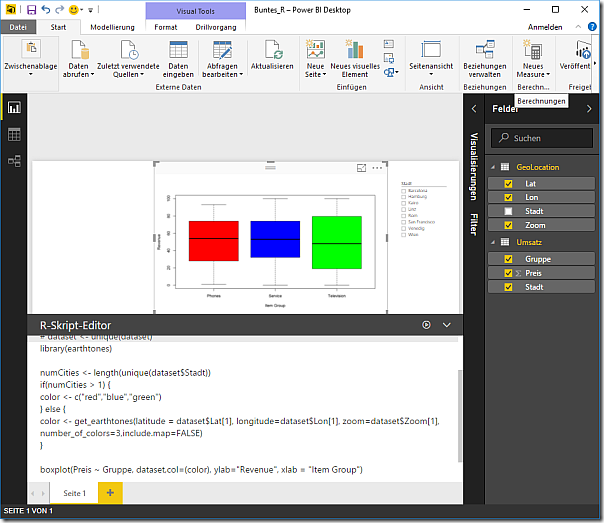Toggle the Lat field checkbox
Viewport: 604px width, 523px height.
pos(508,184)
